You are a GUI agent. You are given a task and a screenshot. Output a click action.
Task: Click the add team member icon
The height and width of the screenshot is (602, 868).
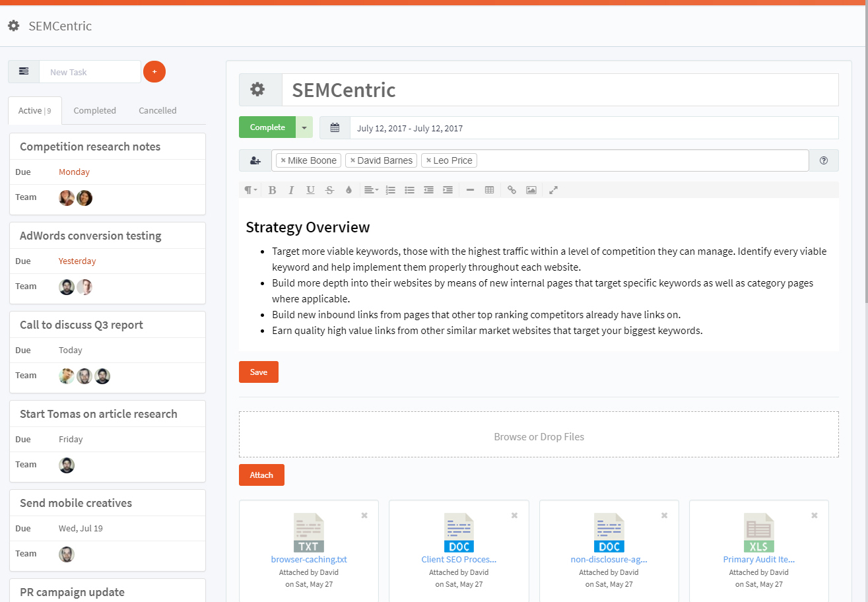coord(255,160)
